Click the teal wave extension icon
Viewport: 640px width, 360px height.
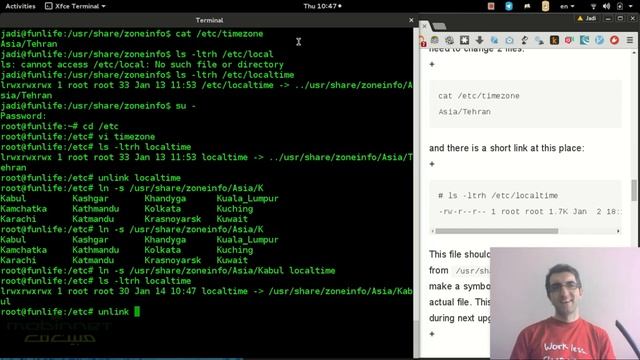(x=584, y=40)
